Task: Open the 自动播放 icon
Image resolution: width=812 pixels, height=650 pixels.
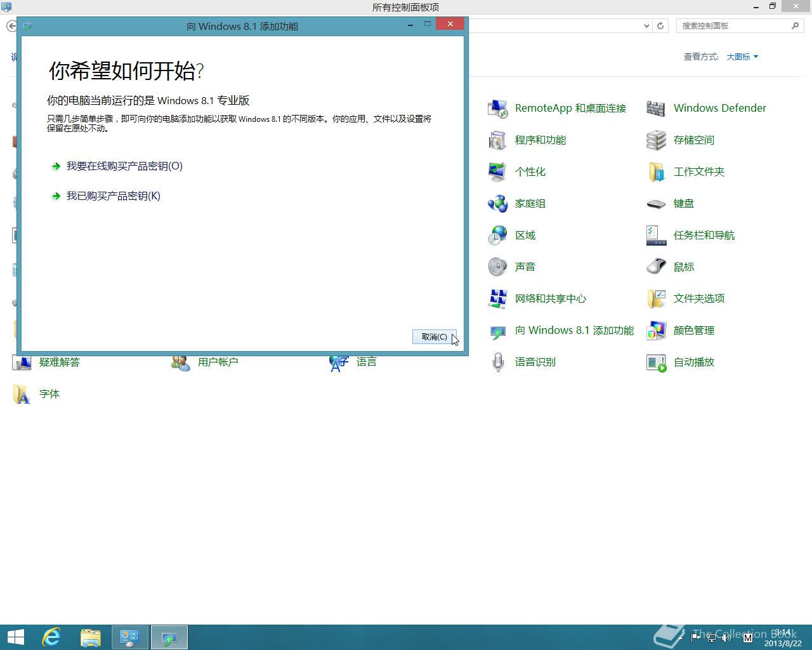Action: (x=656, y=362)
